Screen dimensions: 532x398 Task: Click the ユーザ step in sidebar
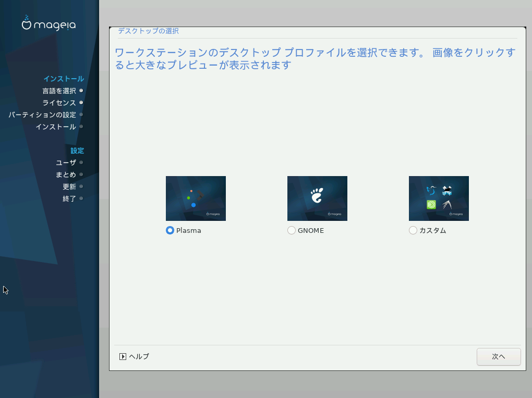tap(66, 163)
